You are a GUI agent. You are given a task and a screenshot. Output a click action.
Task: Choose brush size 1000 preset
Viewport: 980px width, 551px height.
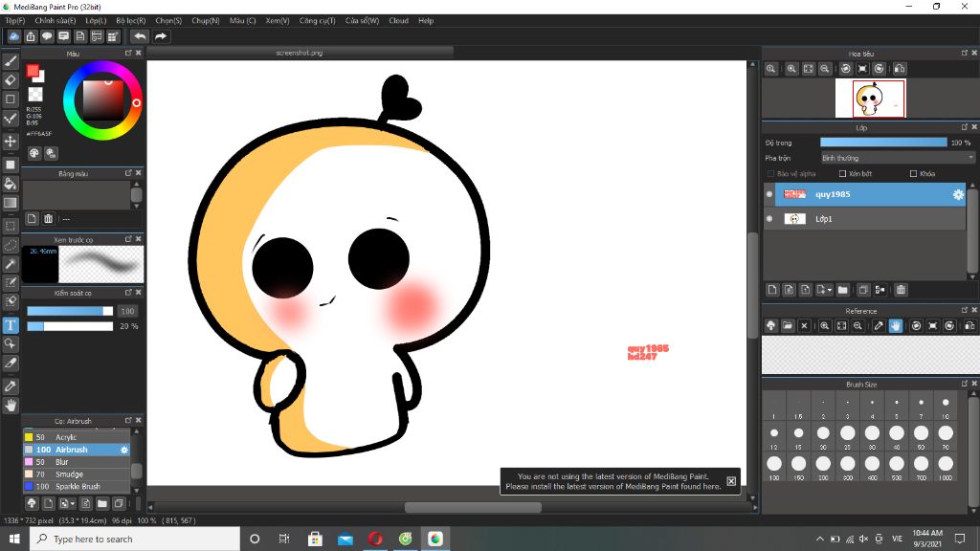945,467
